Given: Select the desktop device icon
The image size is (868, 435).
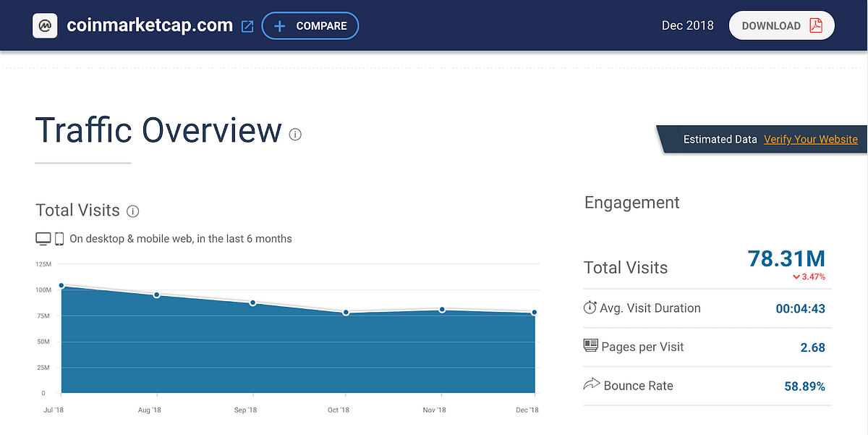Looking at the screenshot, I should click(43, 237).
